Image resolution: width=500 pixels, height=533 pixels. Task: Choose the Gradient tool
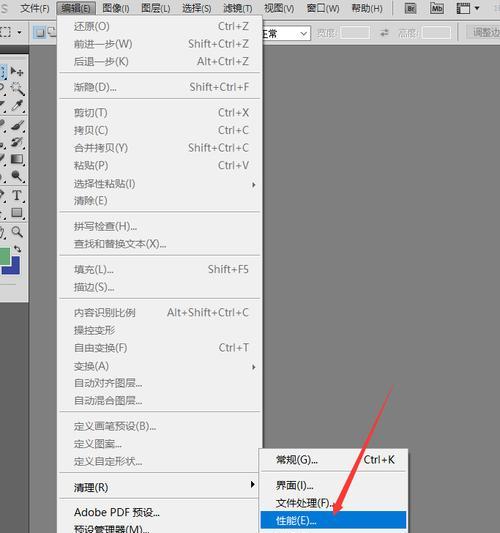[x=17, y=159]
